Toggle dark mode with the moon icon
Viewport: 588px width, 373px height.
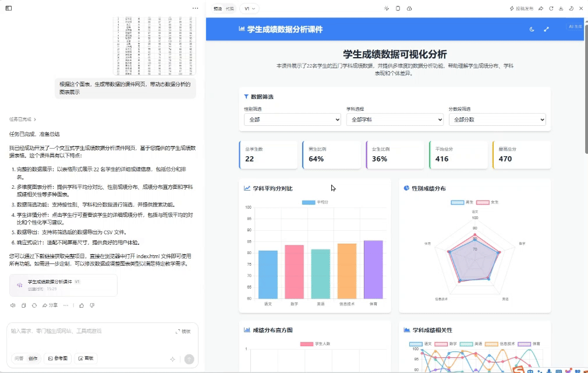tap(532, 29)
